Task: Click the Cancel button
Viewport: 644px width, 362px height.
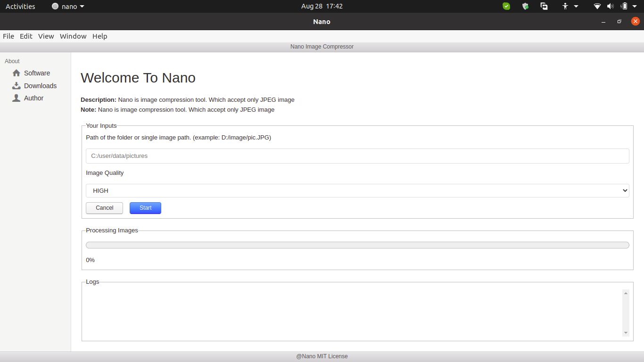Action: click(104, 208)
